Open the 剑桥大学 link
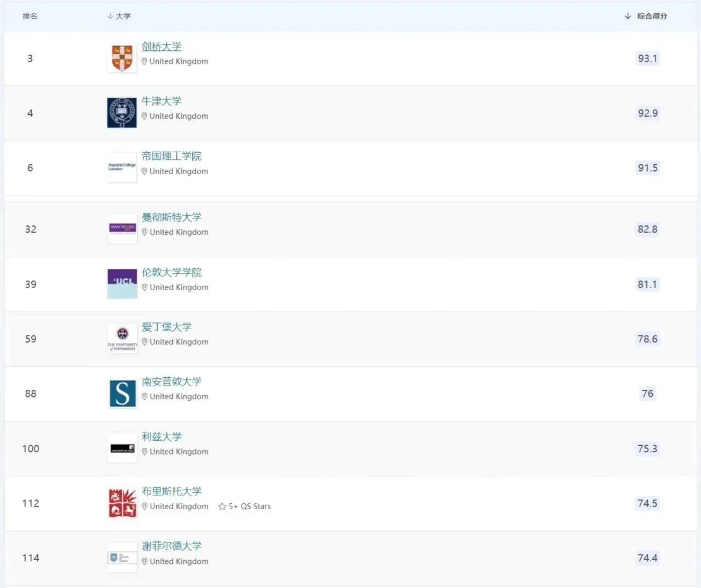 (162, 47)
